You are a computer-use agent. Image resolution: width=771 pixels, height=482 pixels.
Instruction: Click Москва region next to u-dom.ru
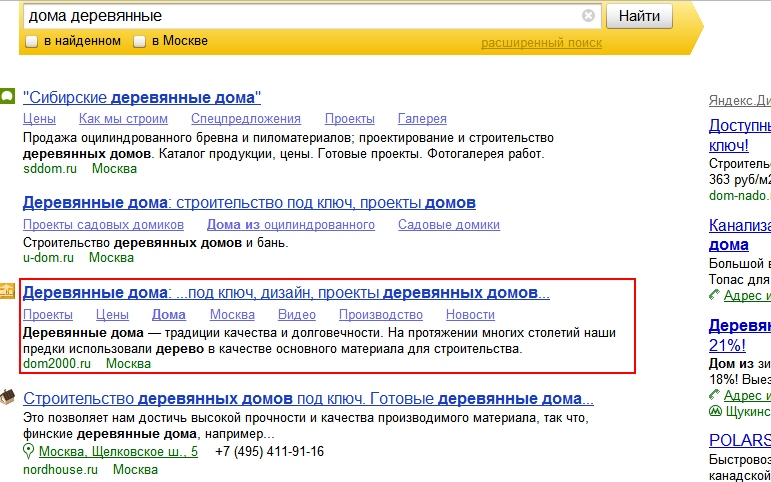(111, 258)
